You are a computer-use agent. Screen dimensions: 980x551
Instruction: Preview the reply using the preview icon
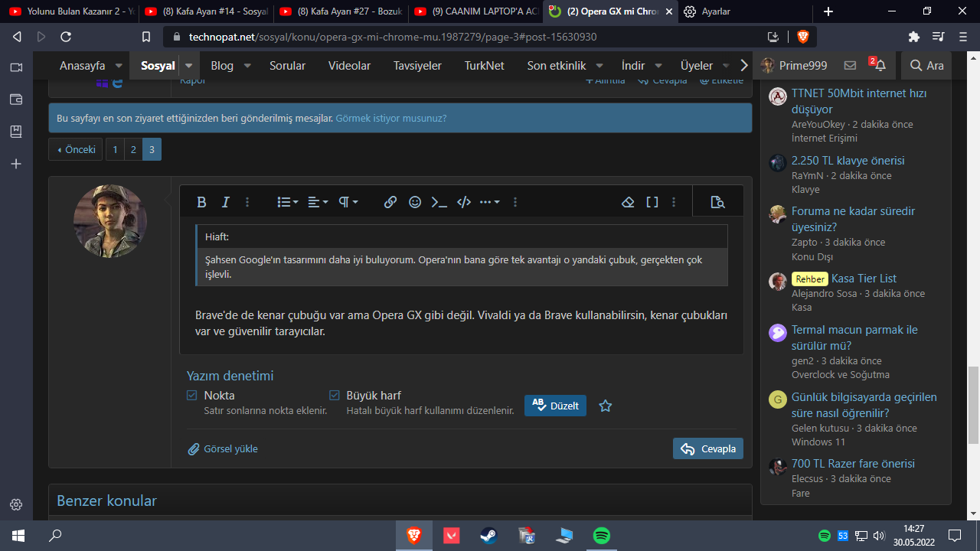717,202
